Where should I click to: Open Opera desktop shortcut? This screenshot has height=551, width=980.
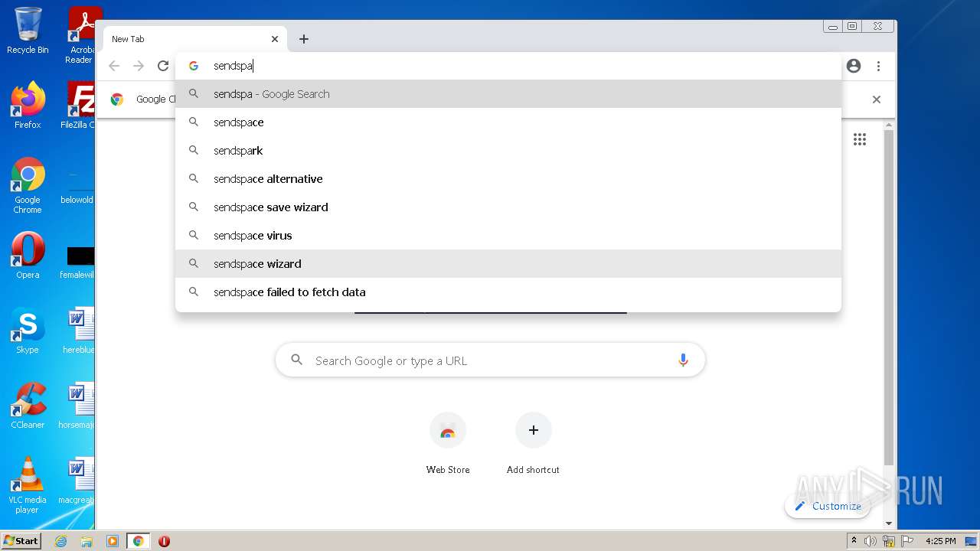28,256
